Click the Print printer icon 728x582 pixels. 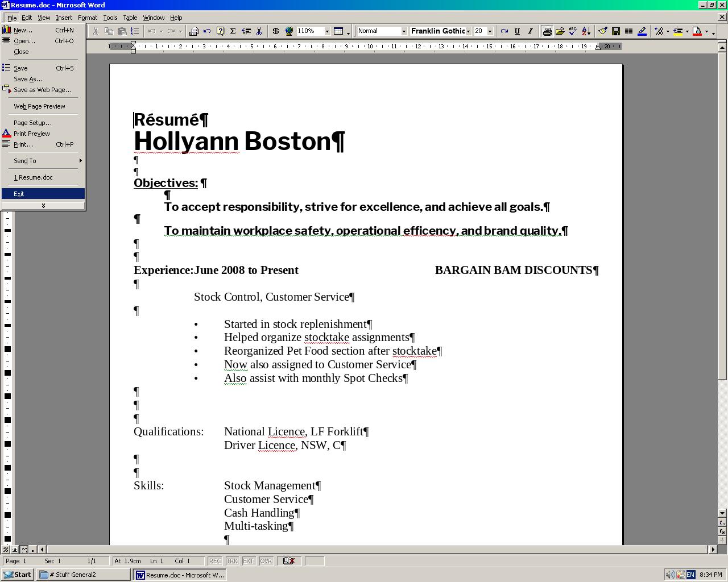(547, 31)
